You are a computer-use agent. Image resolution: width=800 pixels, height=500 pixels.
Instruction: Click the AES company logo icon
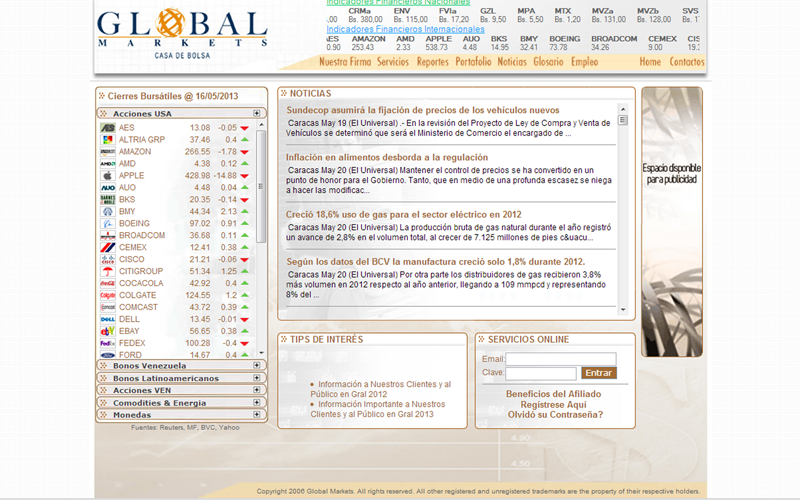(x=108, y=128)
